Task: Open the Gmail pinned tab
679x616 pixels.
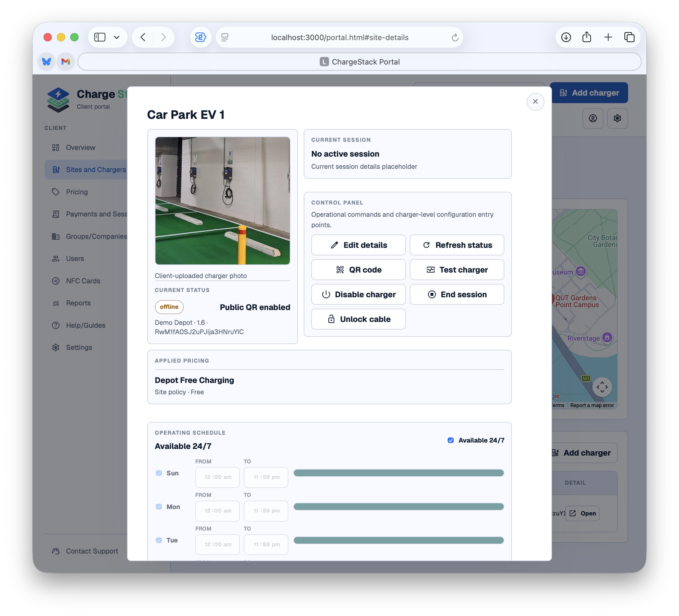Action: [x=66, y=62]
